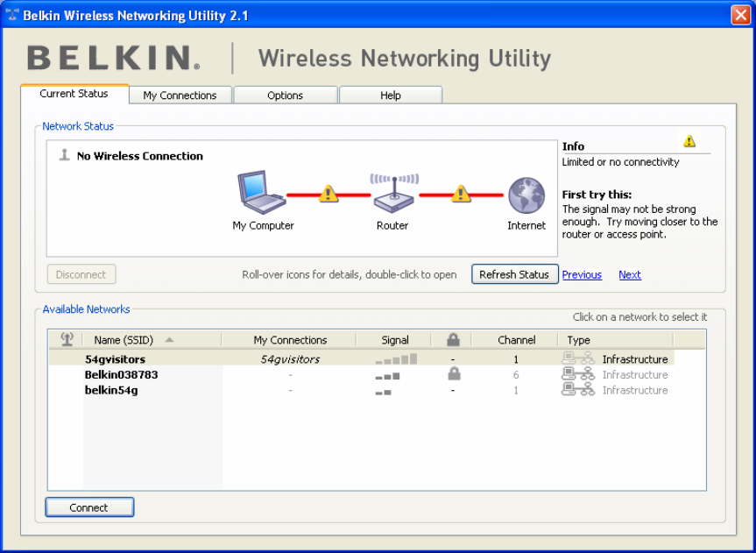The image size is (756, 553).
Task: Sort by Channel column header
Action: pos(516,340)
